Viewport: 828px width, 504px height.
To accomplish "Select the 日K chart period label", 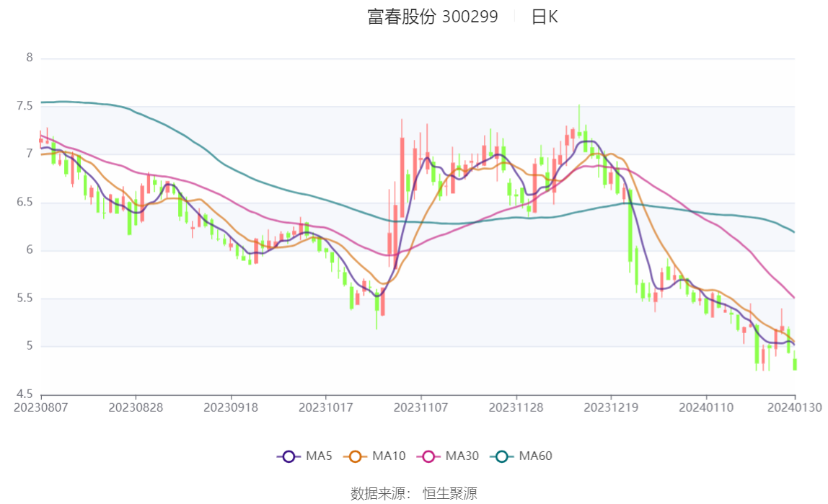I will tap(545, 17).
